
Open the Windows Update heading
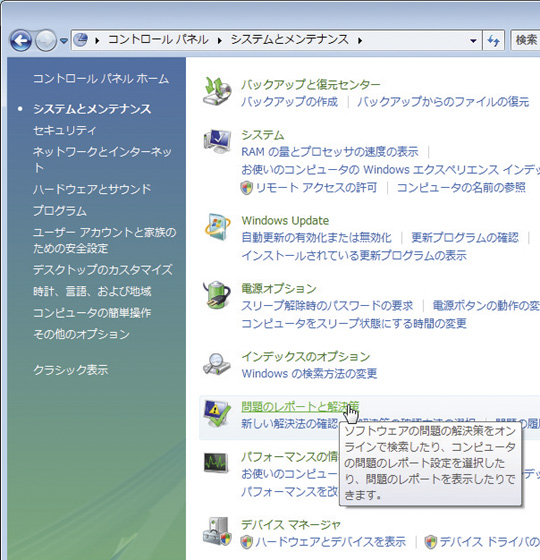tap(285, 220)
